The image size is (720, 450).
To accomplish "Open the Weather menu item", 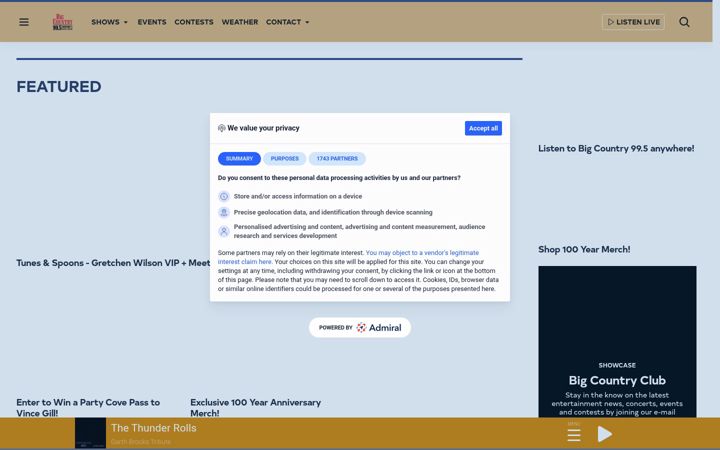I will coord(240,22).
